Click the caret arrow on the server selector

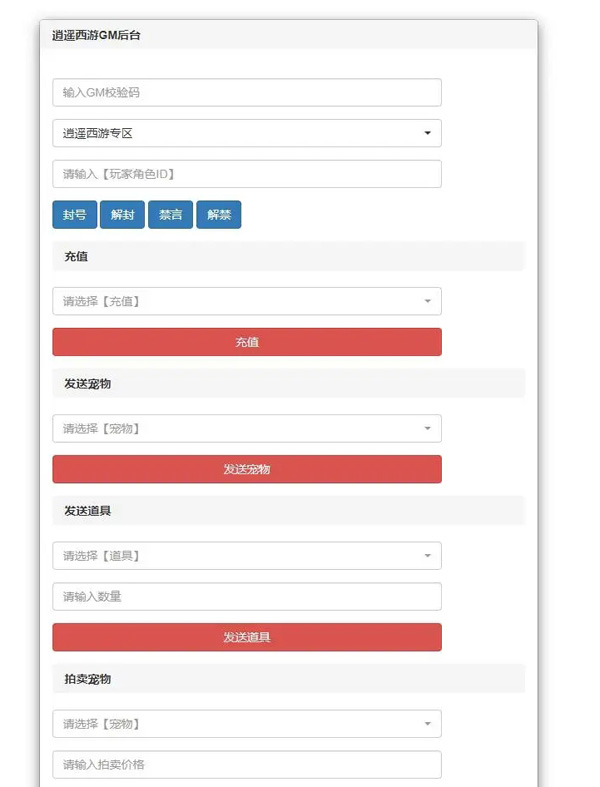tap(428, 133)
